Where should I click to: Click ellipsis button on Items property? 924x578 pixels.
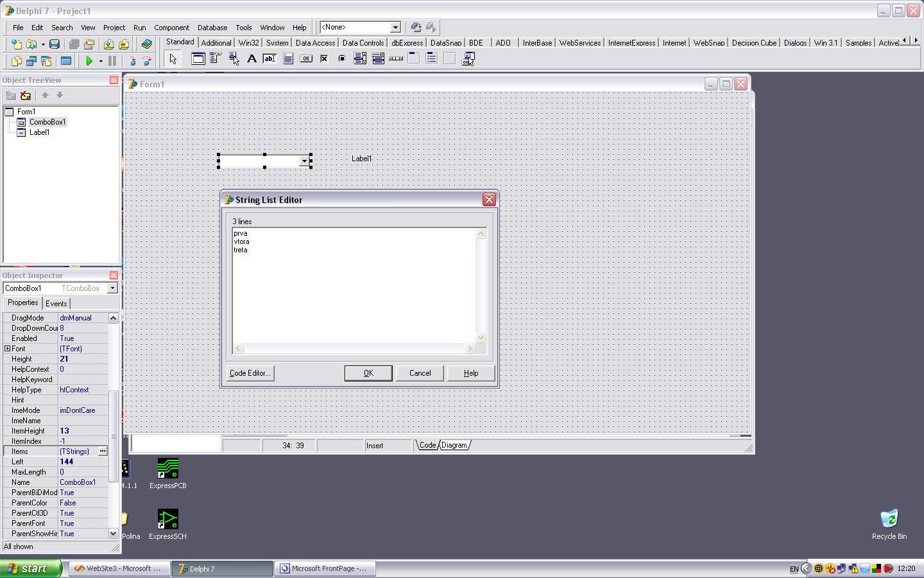pos(102,451)
